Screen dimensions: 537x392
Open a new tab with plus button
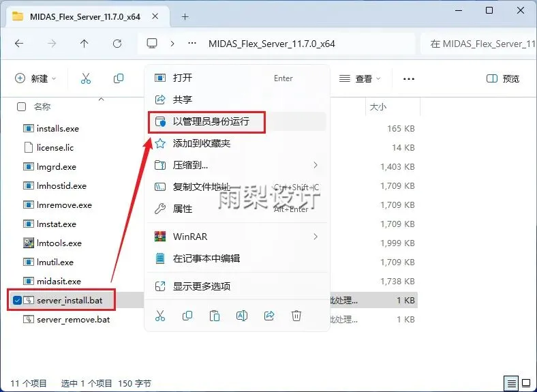coord(185,16)
